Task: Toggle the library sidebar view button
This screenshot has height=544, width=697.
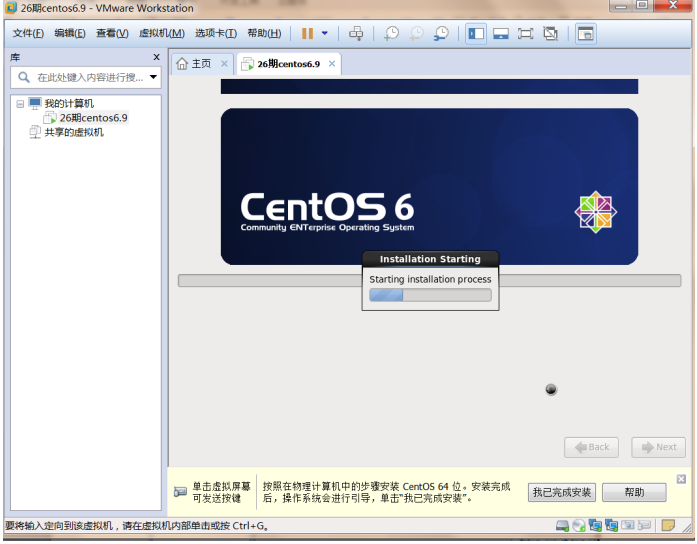Action: 476,34
